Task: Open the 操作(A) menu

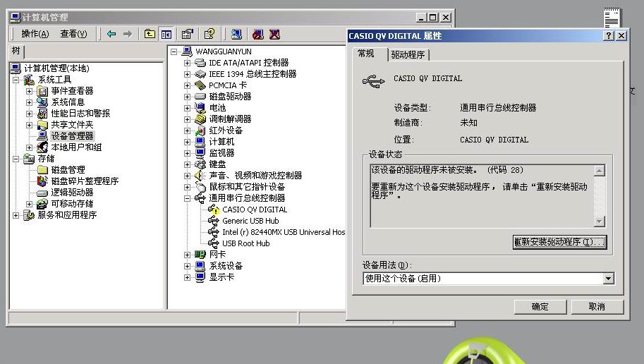Action: [35, 34]
